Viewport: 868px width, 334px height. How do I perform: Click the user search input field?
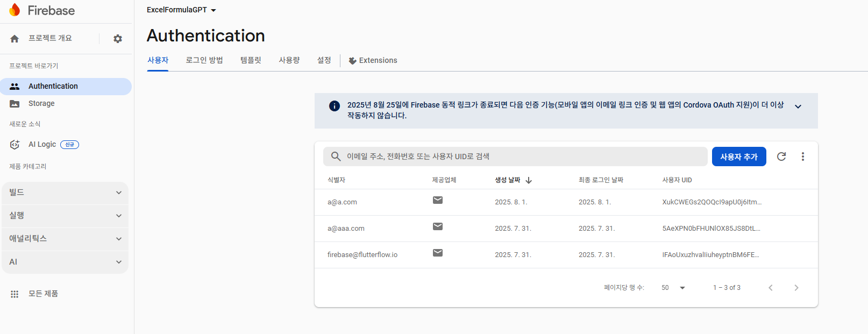(x=515, y=157)
